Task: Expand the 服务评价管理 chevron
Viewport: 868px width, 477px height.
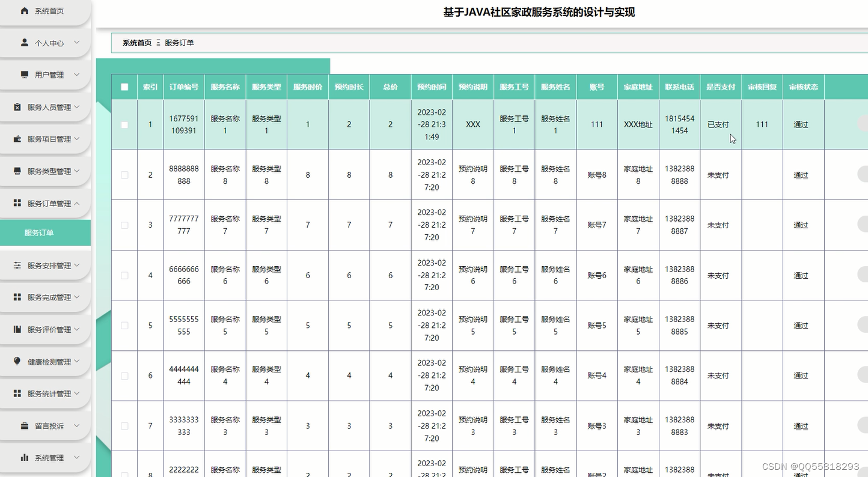Action: (77, 329)
